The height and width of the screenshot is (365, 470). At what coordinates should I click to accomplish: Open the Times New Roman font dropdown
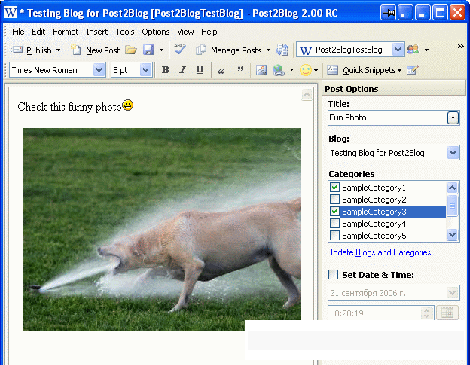pos(99,70)
